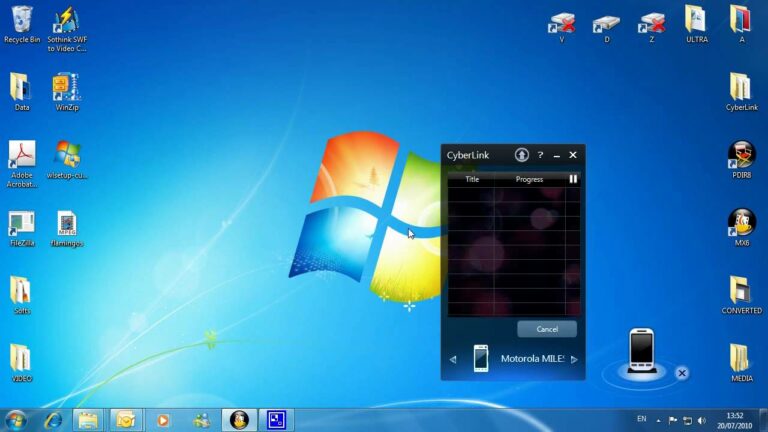
Task: Pause transfers with the pause icon
Action: point(573,179)
